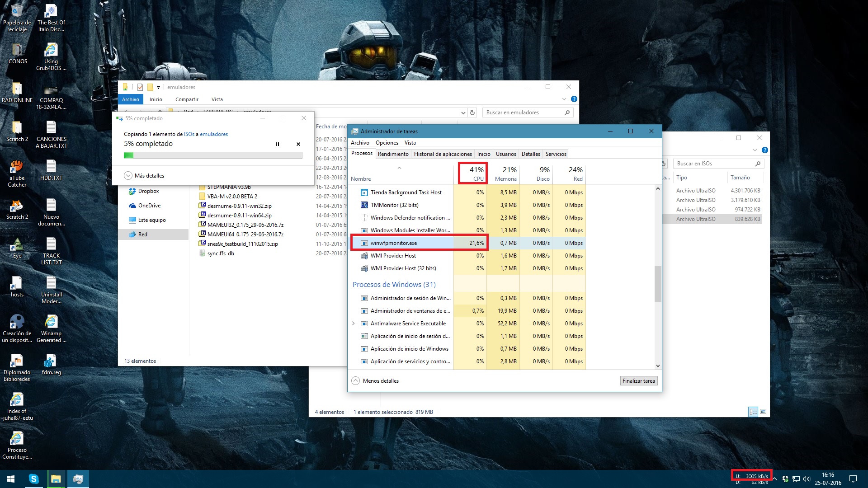Screen dimensions: 868x488
Task: Expand the ribbon in emuladores window
Action: click(x=564, y=99)
